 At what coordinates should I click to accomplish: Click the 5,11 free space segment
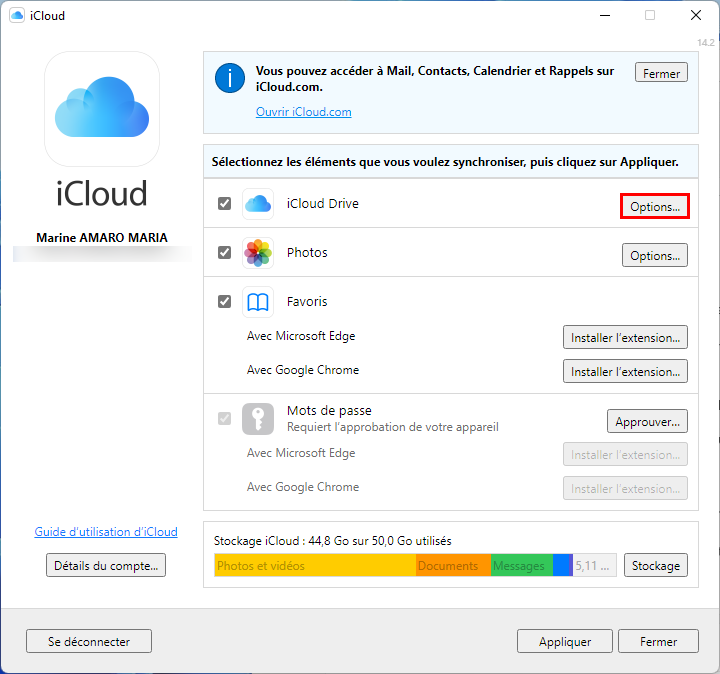[595, 565]
